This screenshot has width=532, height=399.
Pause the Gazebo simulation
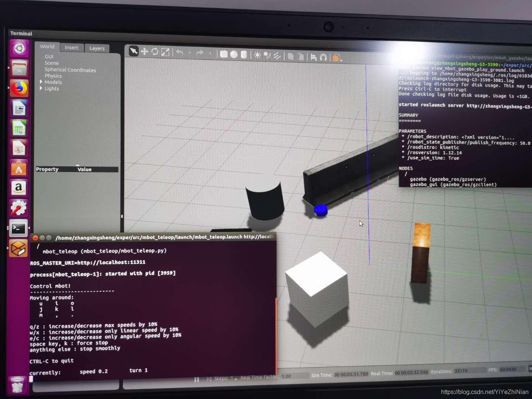pos(197,379)
